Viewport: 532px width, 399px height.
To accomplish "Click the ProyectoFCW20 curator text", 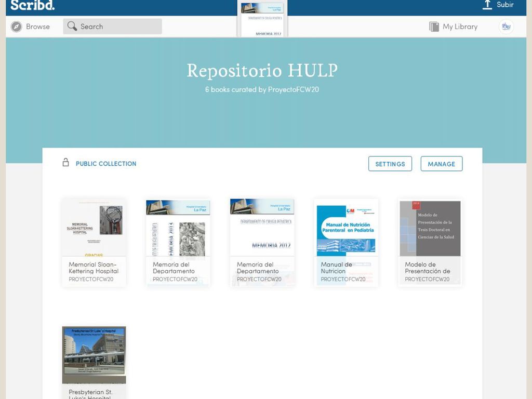I will [x=294, y=89].
